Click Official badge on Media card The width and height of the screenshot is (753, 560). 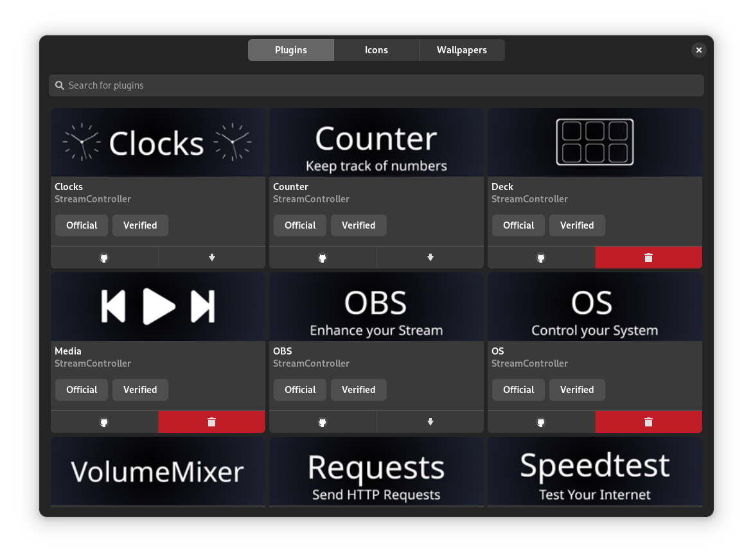tap(82, 390)
